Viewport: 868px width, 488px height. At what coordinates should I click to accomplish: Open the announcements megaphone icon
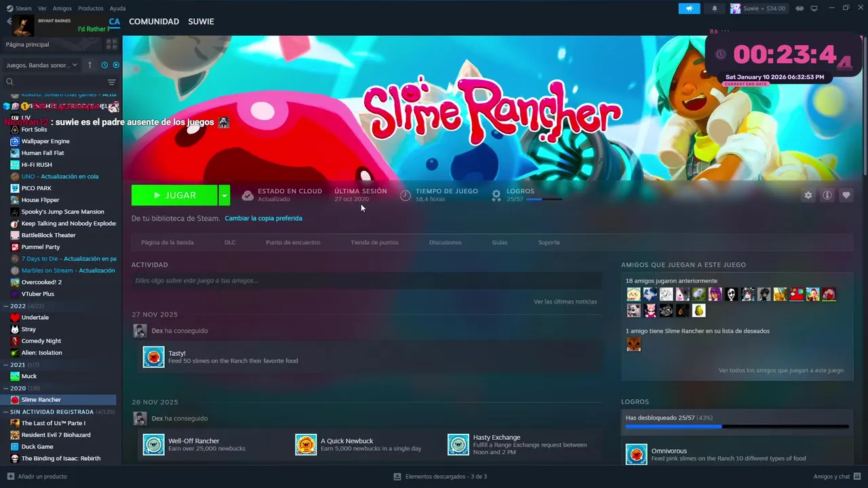pos(689,8)
